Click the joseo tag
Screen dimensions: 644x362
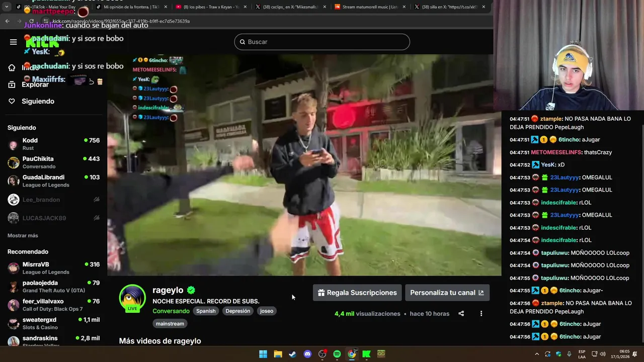[x=267, y=311]
